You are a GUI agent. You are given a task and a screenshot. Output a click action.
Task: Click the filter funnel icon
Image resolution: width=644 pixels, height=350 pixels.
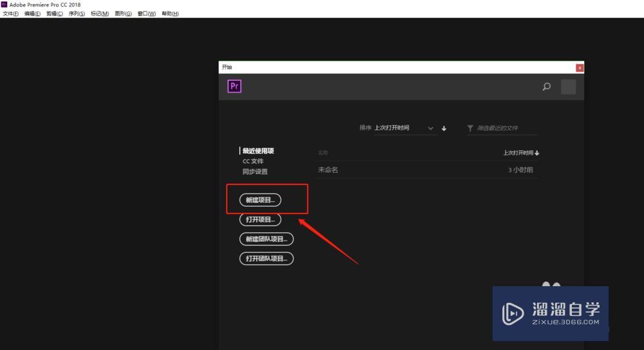pyautogui.click(x=470, y=128)
